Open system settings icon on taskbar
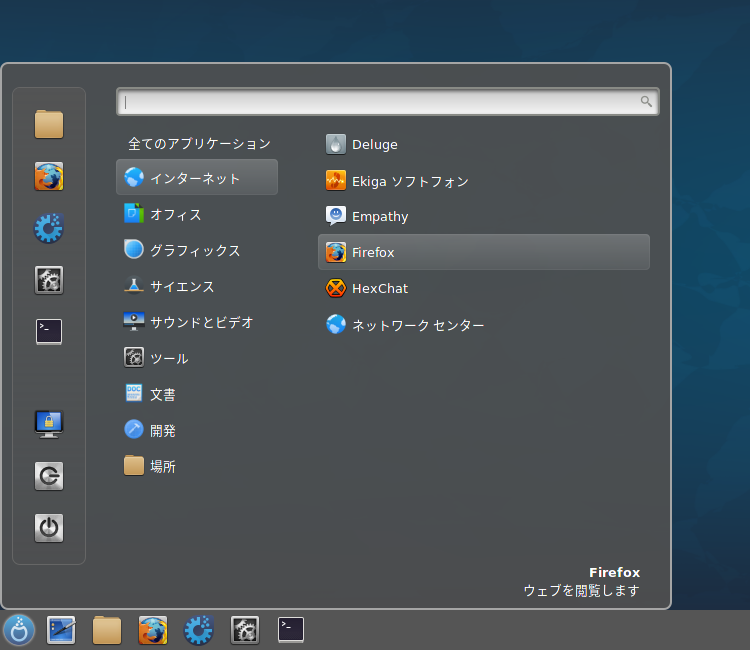 [x=245, y=630]
